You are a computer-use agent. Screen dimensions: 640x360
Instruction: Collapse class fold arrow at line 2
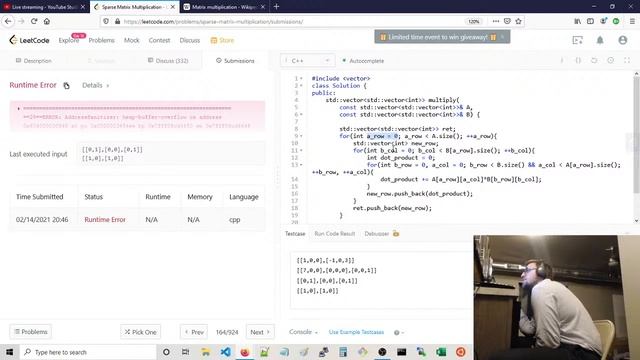tap(302, 85)
